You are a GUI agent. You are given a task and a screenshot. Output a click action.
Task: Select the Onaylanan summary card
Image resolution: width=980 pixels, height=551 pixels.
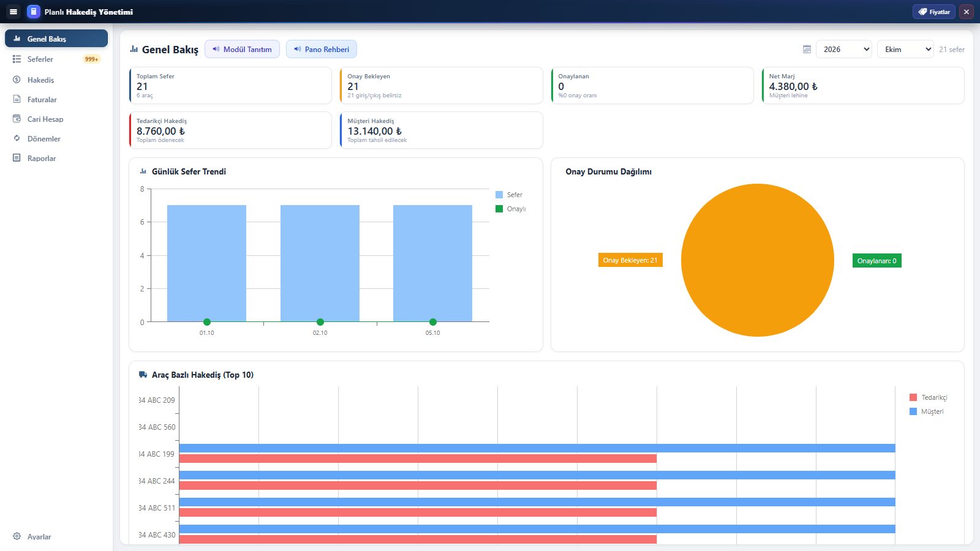652,86
